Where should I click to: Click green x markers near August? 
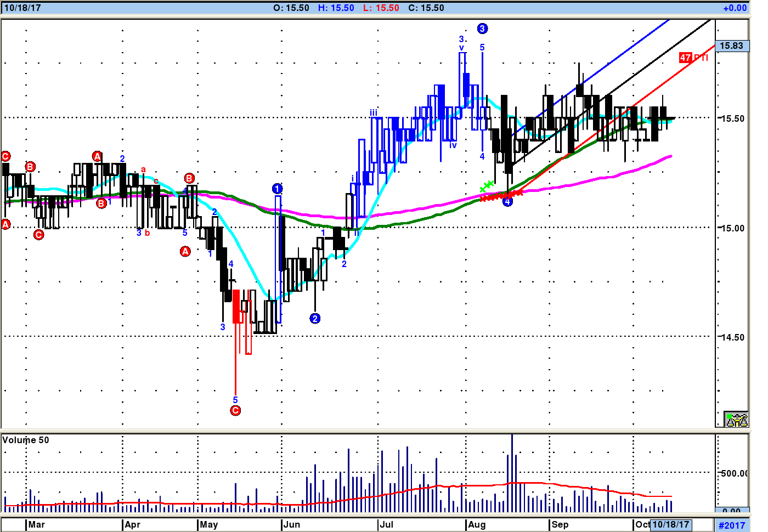487,186
